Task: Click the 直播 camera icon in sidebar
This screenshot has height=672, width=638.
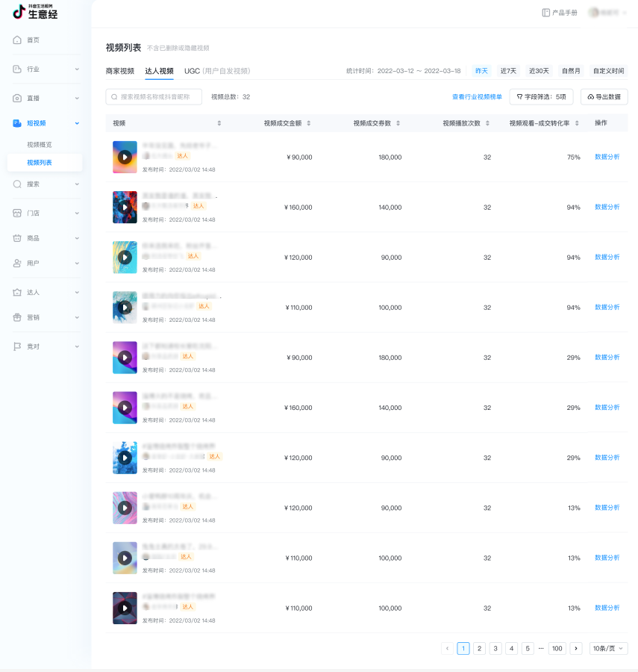Action: [x=17, y=98]
